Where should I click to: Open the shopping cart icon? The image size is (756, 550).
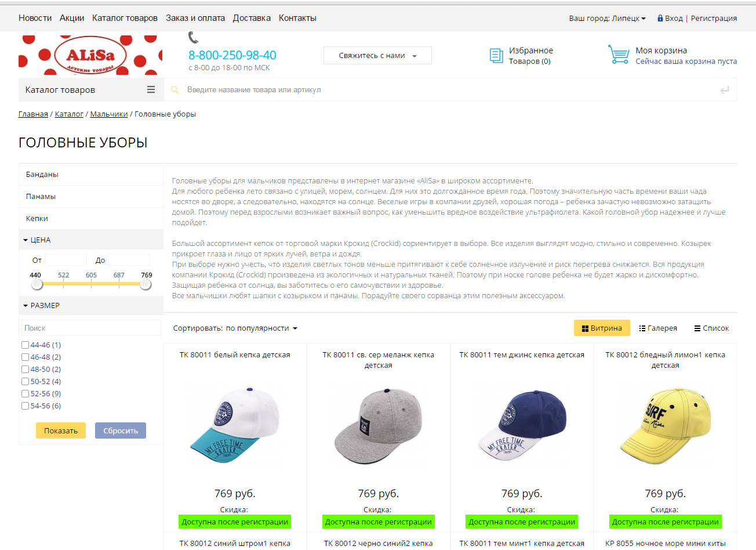pos(619,55)
